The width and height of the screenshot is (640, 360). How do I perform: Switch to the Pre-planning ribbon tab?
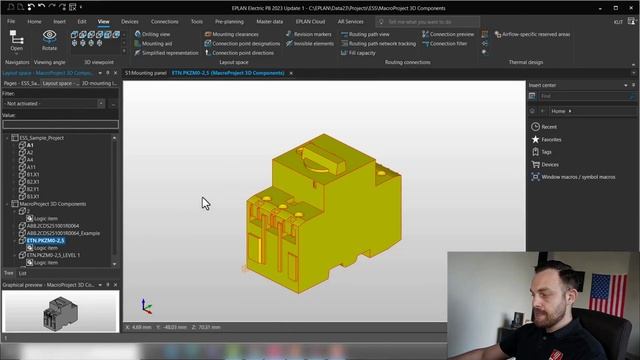(x=229, y=21)
